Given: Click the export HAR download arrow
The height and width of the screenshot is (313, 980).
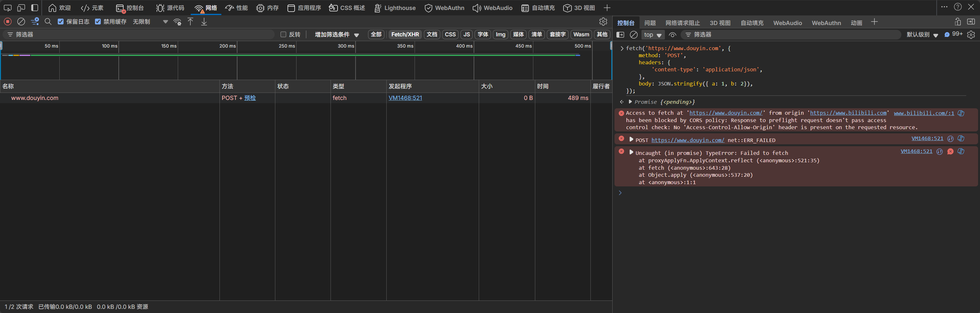Looking at the screenshot, I should click(x=204, y=22).
